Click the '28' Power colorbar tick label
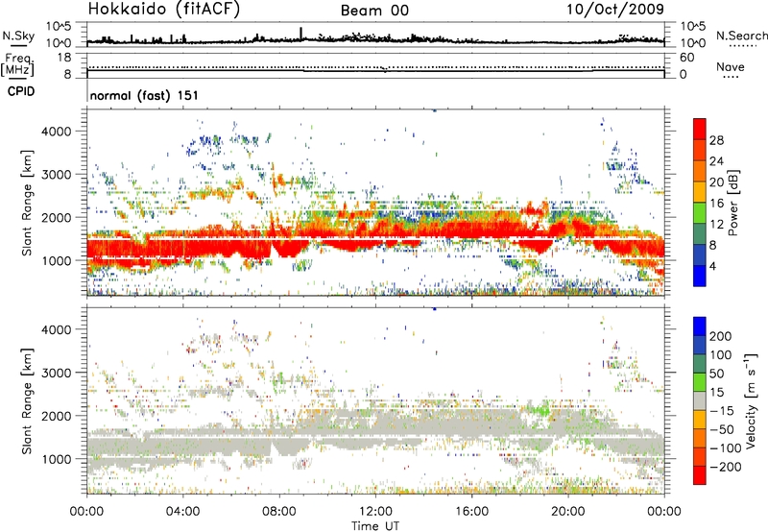768x532 pixels. (716, 140)
